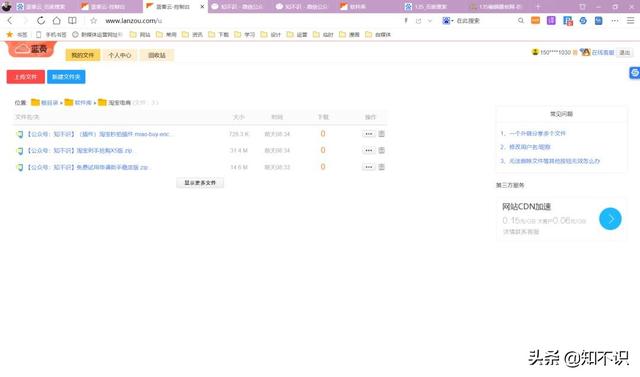Open the second zip file link (31.4 M)
This screenshot has width=640, height=377.
[80, 151]
